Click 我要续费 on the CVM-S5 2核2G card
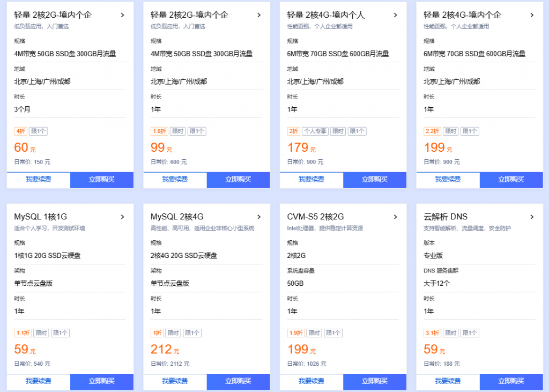Screen dimensions: 549x392 click(x=311, y=381)
